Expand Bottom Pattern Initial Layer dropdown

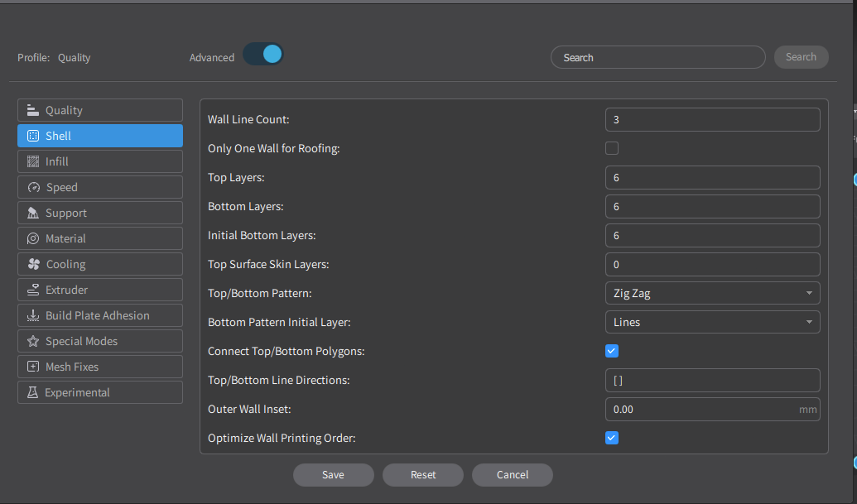(x=712, y=322)
